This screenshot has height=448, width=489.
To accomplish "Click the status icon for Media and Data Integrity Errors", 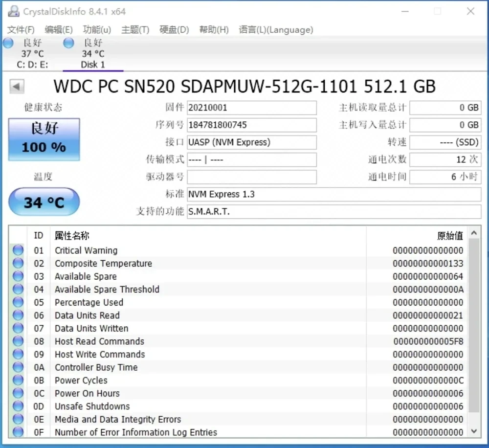I will (x=18, y=419).
